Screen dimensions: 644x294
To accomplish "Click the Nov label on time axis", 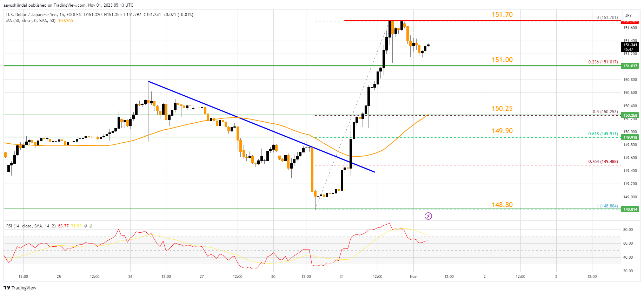I will click(x=413, y=276).
